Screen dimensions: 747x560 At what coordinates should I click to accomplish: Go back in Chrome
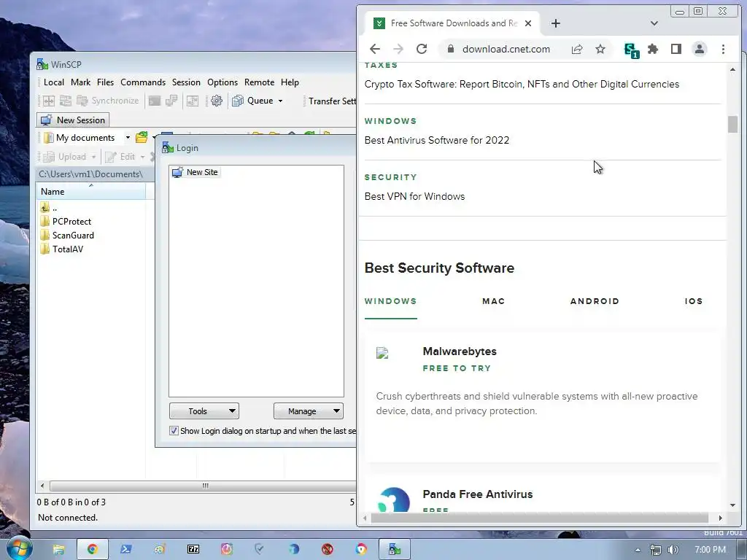click(x=375, y=49)
